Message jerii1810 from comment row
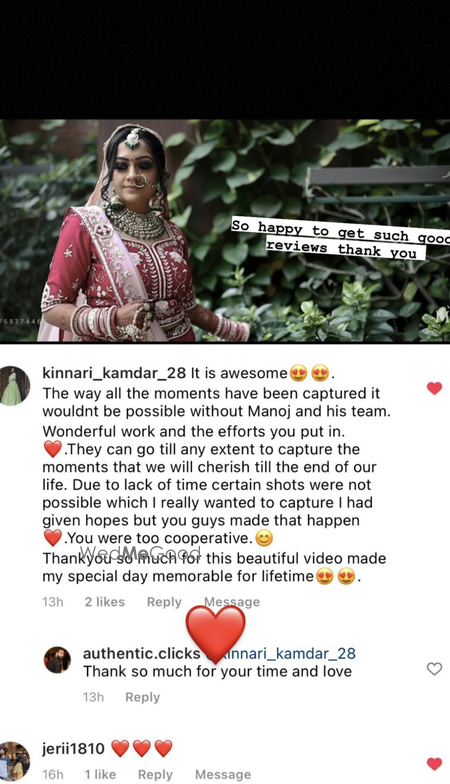This screenshot has width=450, height=784. pyautogui.click(x=223, y=774)
